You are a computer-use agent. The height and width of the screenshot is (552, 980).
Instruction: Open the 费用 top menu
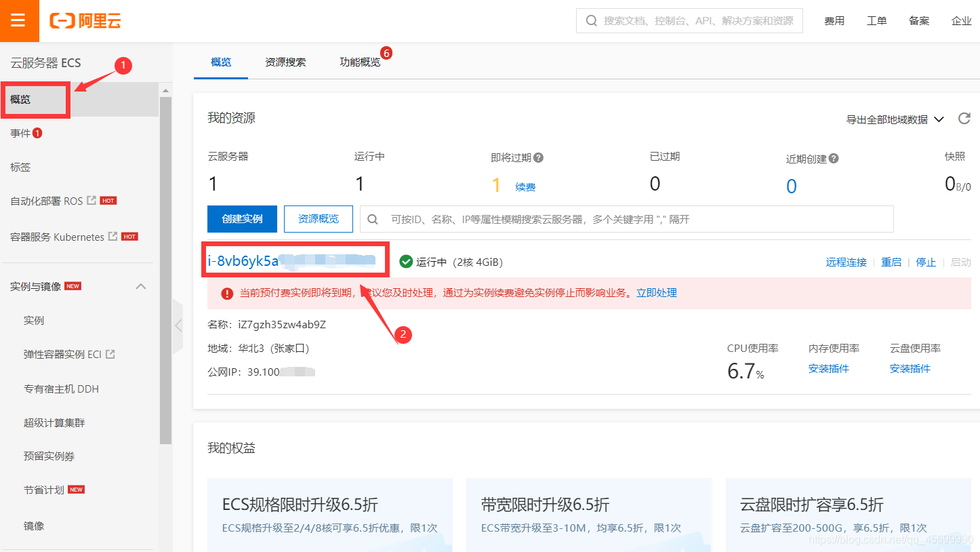[834, 21]
